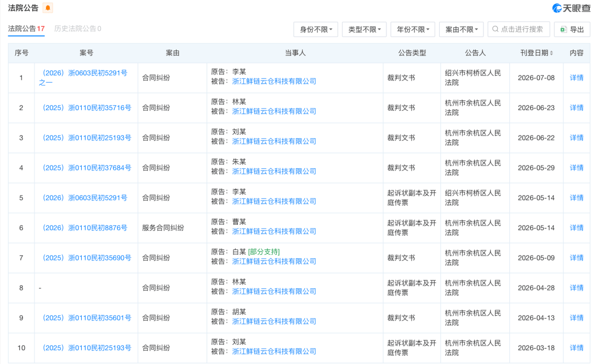
Task: Focus the 点击进行搜索 search field
Action: (519, 29)
